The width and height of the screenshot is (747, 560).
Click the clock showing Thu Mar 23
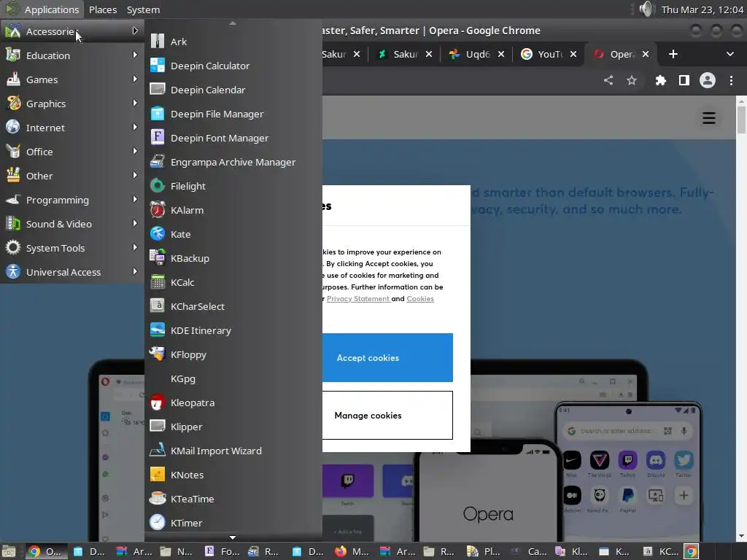coord(703,9)
